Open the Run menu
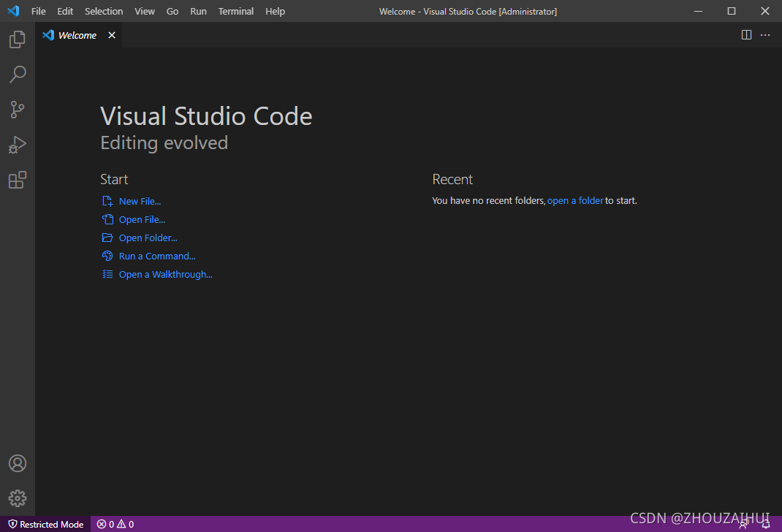The image size is (782, 532). click(198, 11)
